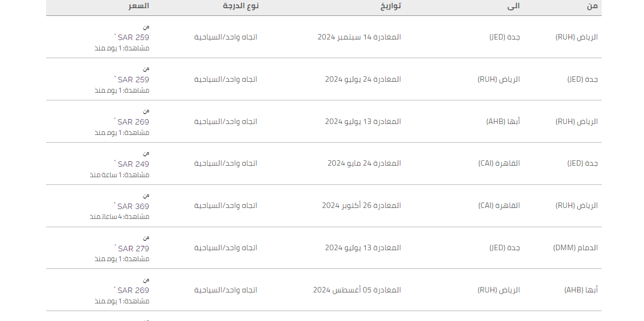Open SAR 249 price to القاهرة
The image size is (644, 321).
[x=133, y=164]
